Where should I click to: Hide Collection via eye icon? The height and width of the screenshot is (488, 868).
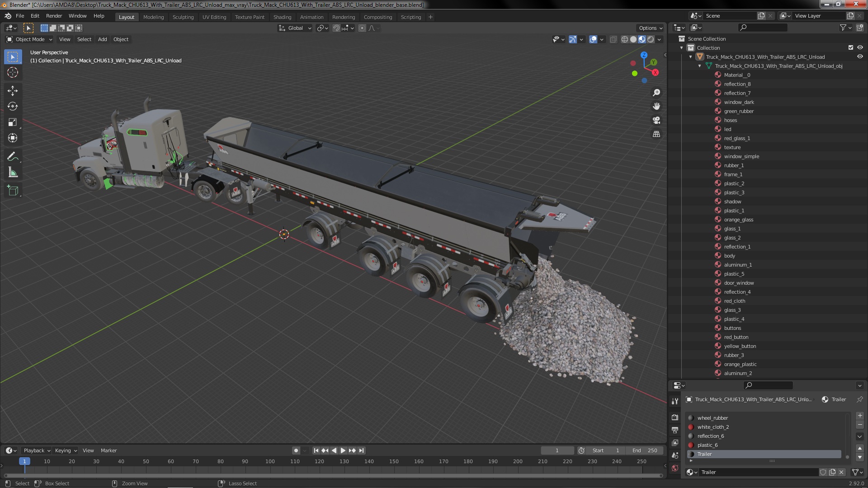pyautogui.click(x=860, y=47)
